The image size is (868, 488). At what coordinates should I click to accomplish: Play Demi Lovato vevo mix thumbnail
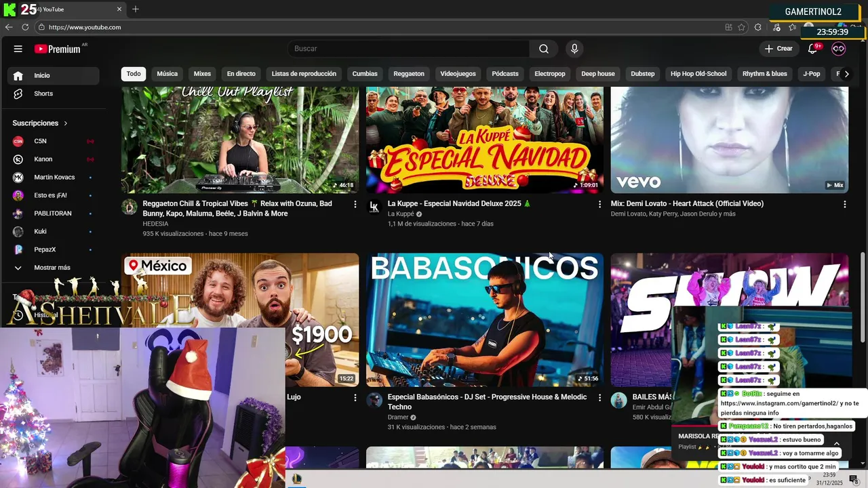(730, 140)
